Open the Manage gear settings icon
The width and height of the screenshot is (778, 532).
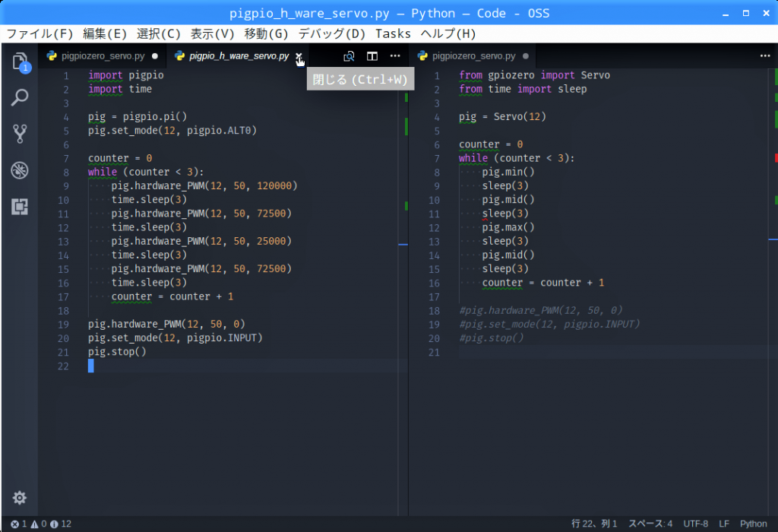[20, 498]
